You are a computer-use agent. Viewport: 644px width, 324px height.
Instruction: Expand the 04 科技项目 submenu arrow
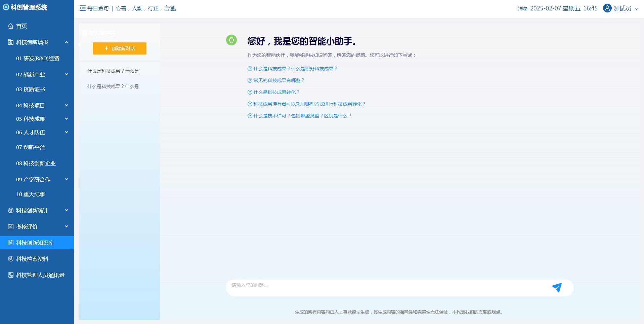pos(67,105)
